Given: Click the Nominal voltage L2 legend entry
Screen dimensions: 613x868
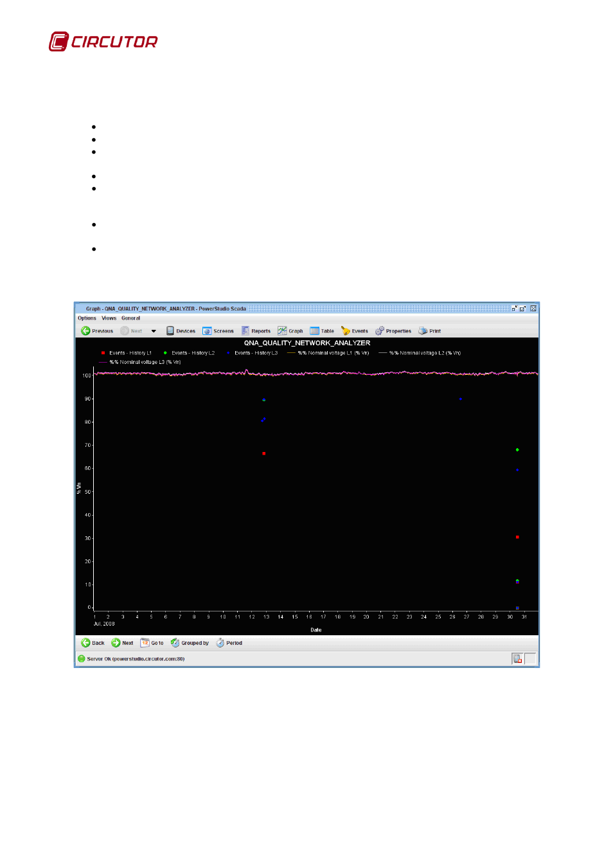Looking at the screenshot, I should click(420, 353).
